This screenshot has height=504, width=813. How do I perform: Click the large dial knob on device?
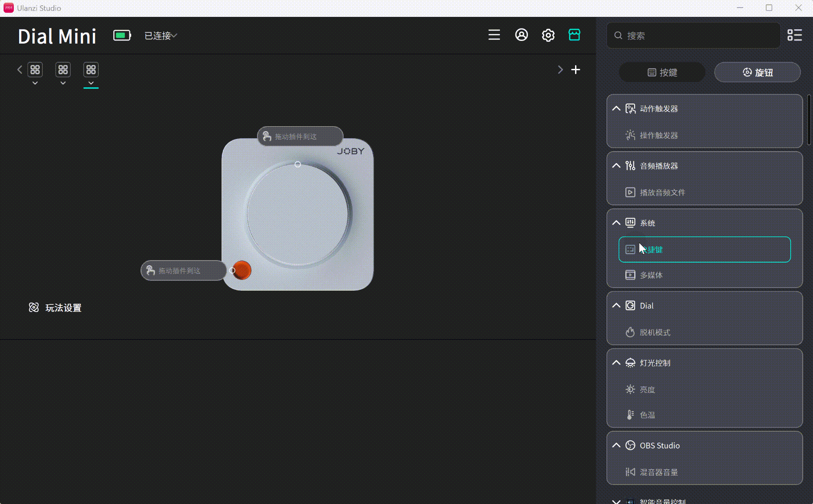(298, 215)
